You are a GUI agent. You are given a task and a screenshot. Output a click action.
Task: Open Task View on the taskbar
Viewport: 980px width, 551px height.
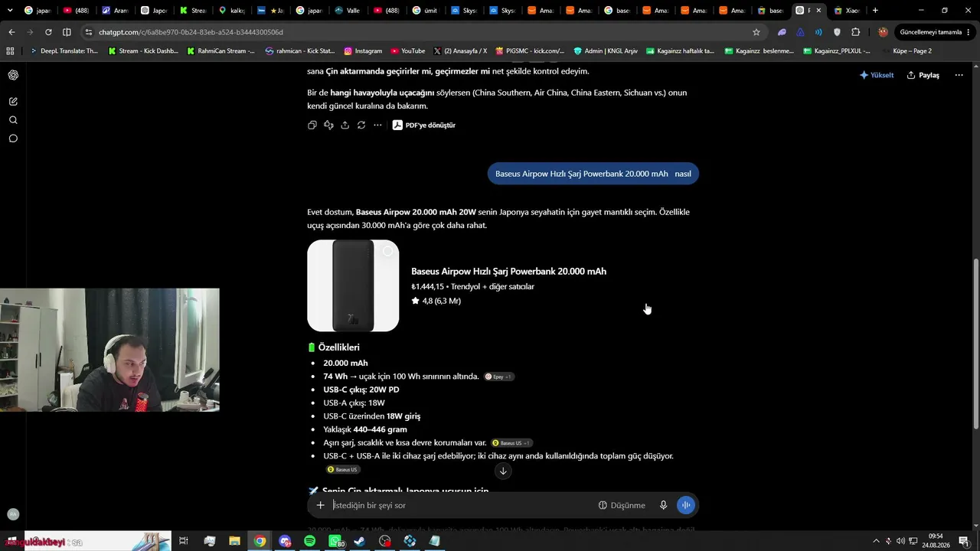(x=184, y=541)
